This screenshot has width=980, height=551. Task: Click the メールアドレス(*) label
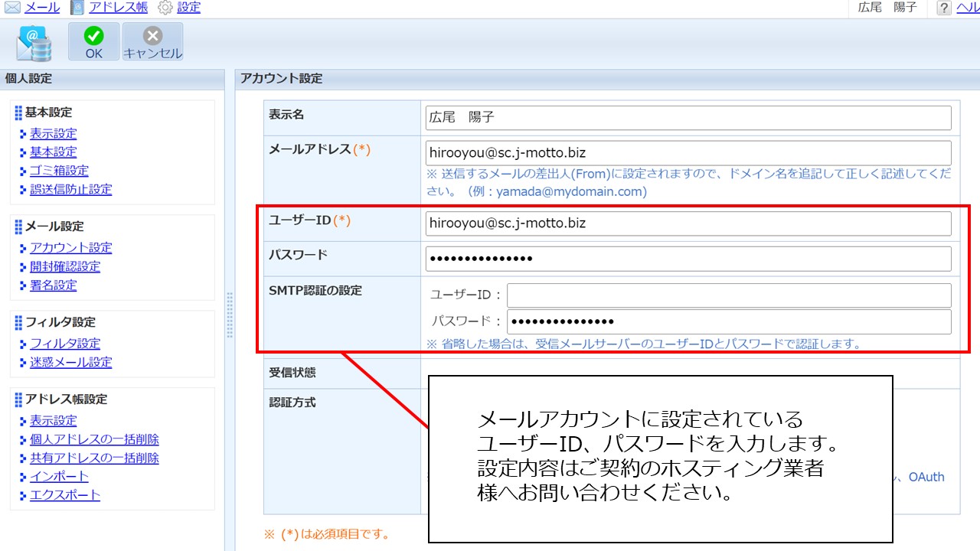320,149
